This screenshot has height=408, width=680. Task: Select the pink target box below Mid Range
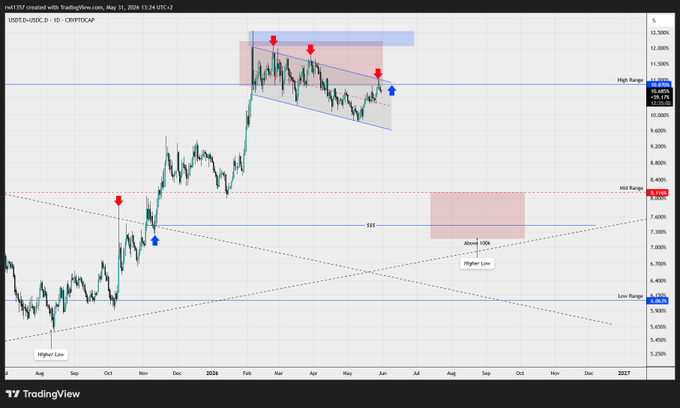coord(477,215)
